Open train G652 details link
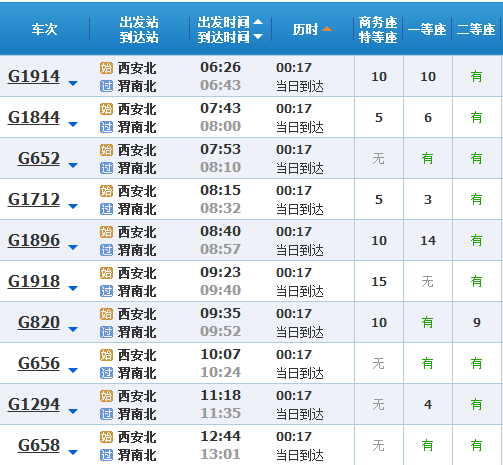Screen dimensions: 503x465 coord(39,158)
